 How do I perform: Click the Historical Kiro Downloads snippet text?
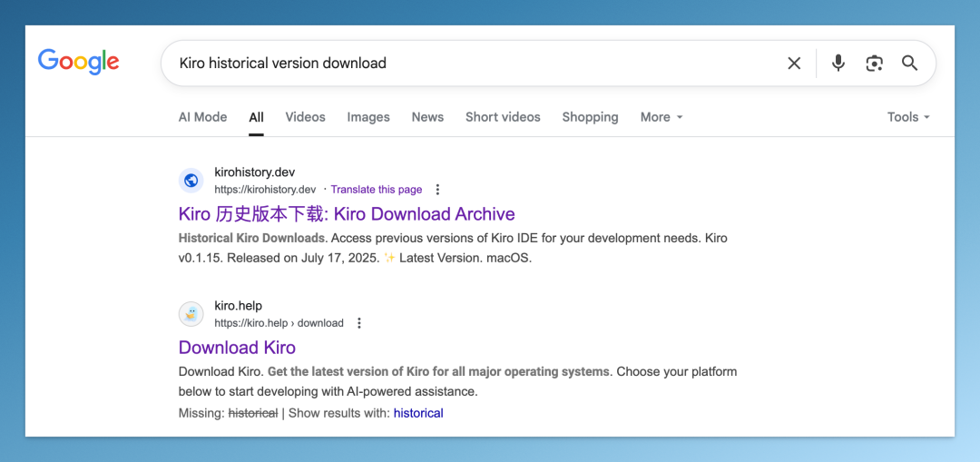click(x=252, y=238)
